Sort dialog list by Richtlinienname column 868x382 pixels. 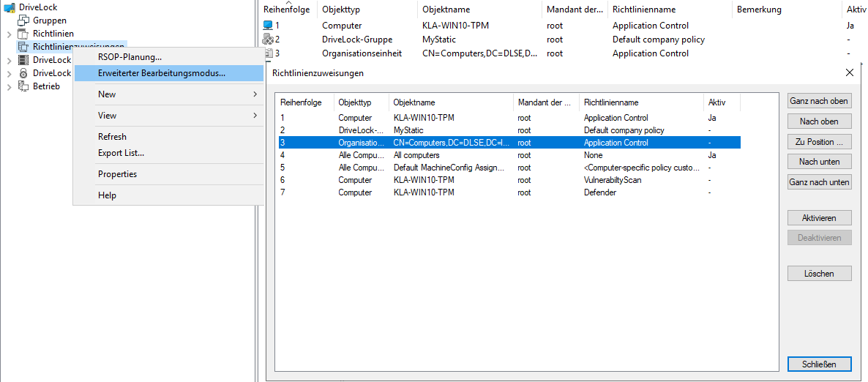[642, 102]
